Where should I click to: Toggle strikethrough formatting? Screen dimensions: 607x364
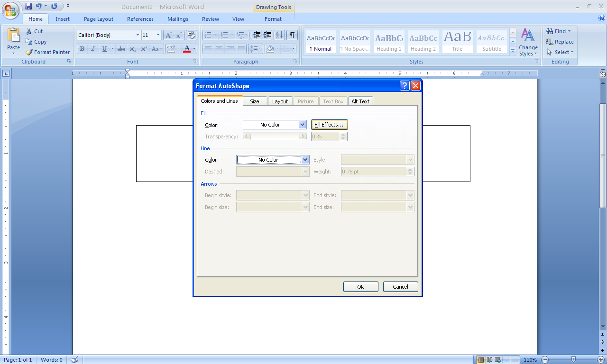tap(121, 49)
